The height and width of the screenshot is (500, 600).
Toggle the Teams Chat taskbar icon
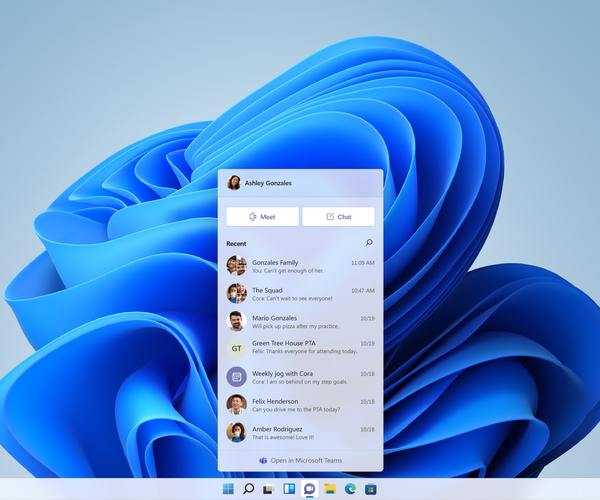(x=309, y=489)
